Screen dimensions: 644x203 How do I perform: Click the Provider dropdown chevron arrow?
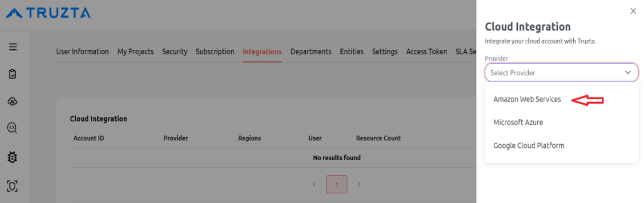[x=628, y=72]
